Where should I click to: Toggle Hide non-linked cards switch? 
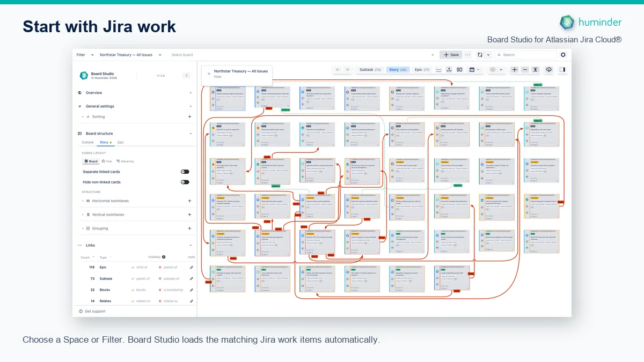(185, 182)
